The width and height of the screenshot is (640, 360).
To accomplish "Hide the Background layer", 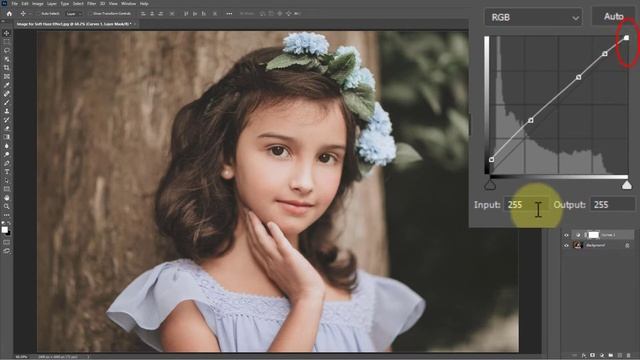I will click(x=566, y=245).
